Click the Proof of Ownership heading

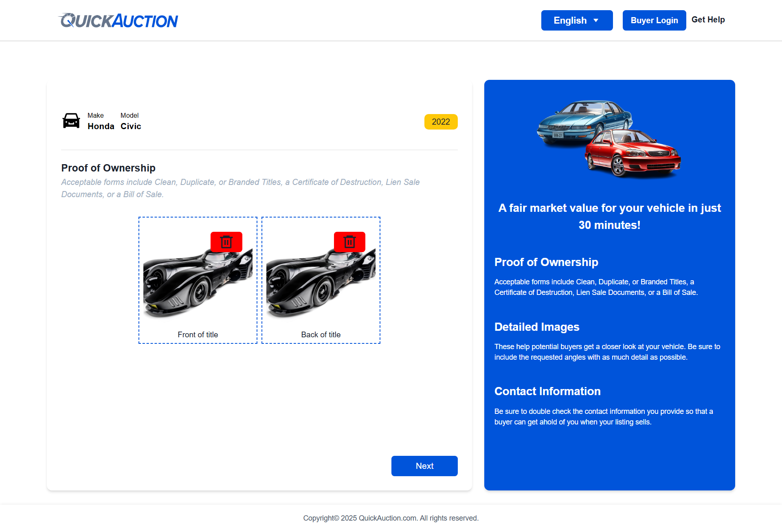pos(108,168)
